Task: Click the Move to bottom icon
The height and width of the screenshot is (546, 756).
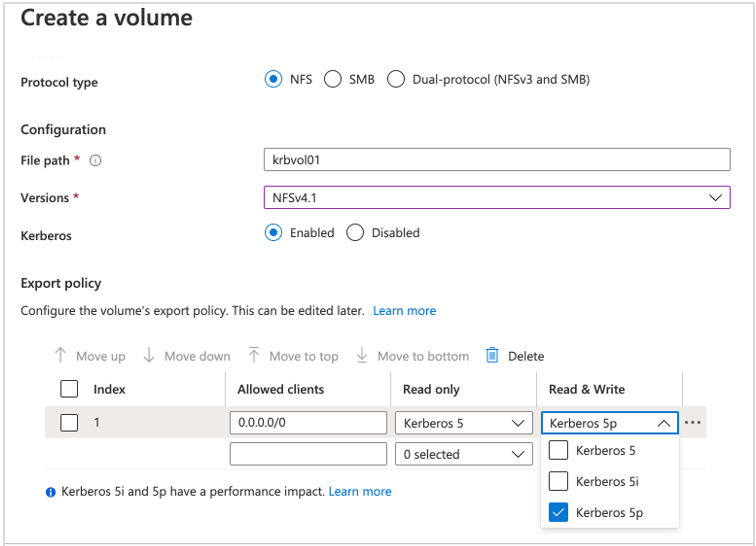Action: (x=362, y=355)
